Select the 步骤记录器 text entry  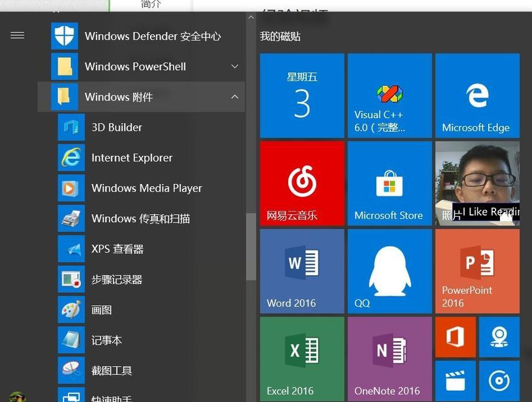pos(117,279)
